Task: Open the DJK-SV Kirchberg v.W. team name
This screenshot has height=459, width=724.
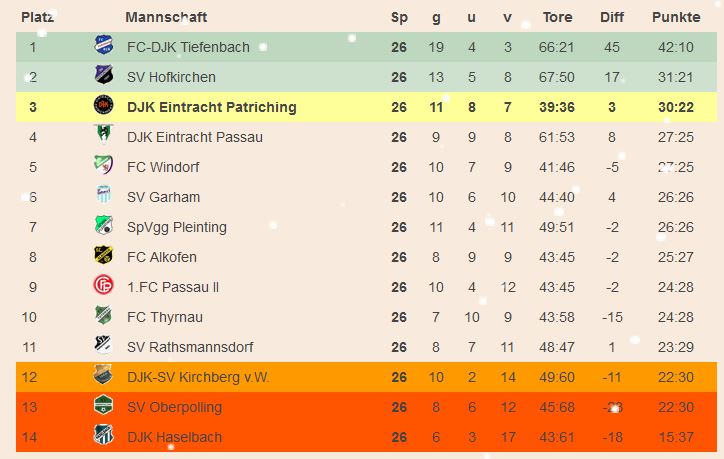Action: (x=198, y=377)
